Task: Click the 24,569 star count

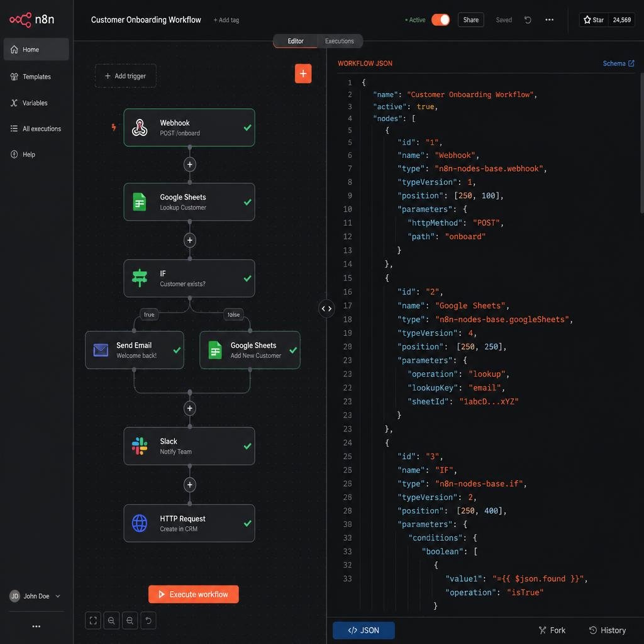Action: coord(622,19)
